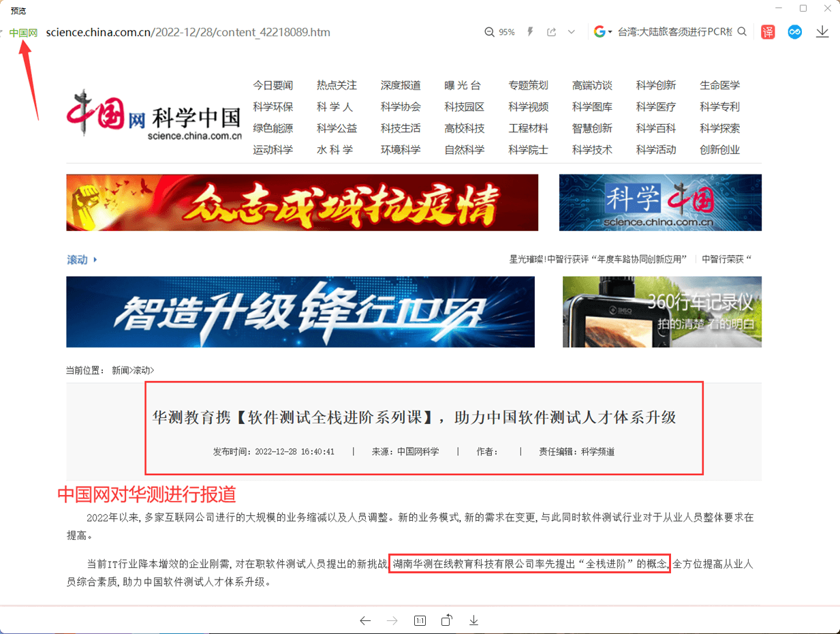840x634 pixels.
Task: Open the 科学人 link
Action: (335, 107)
